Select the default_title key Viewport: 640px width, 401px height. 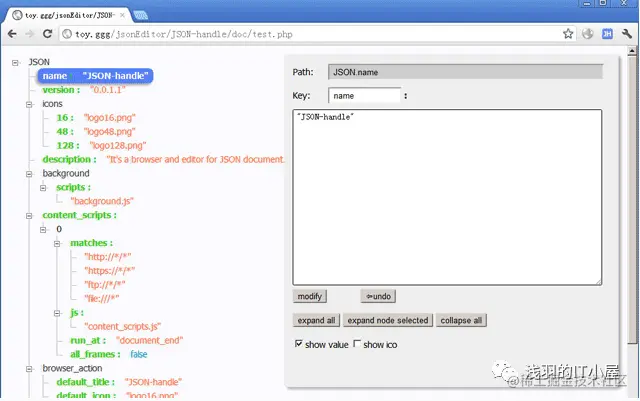click(x=86, y=382)
